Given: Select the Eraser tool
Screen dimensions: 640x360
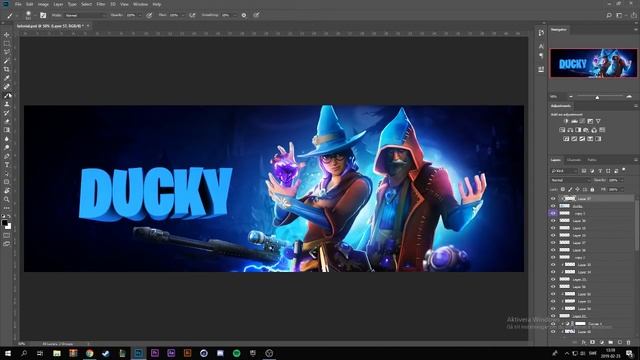Looking at the screenshot, I should [7, 121].
